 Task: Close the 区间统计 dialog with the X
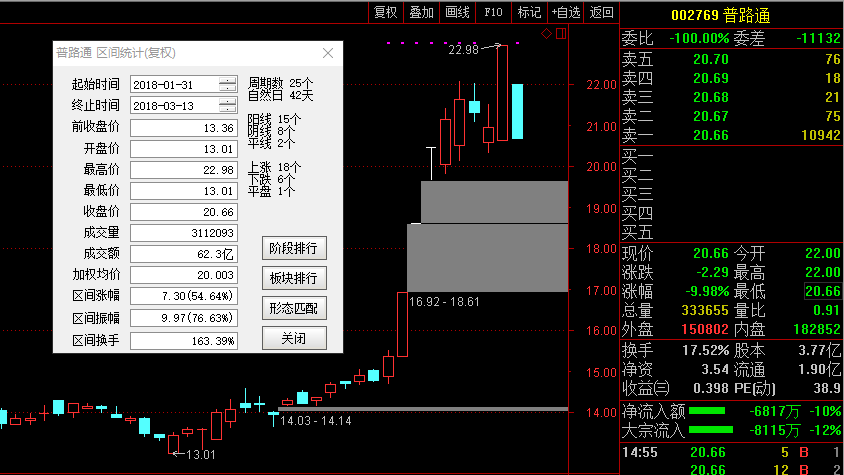click(328, 53)
